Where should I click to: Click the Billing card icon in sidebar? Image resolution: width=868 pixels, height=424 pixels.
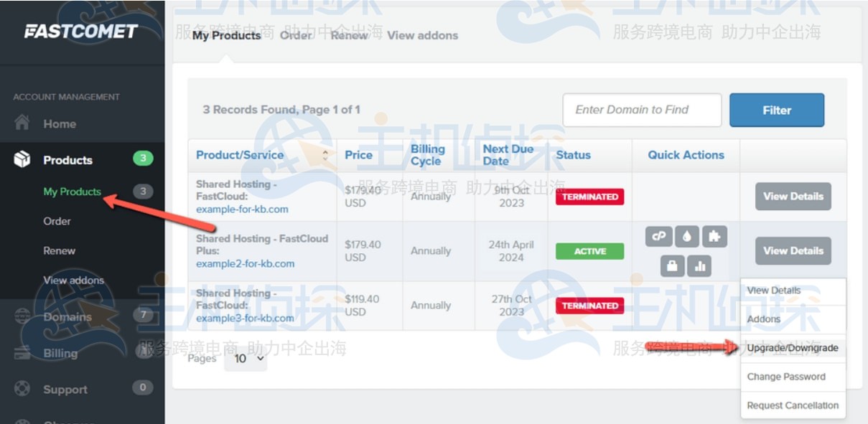click(x=22, y=352)
